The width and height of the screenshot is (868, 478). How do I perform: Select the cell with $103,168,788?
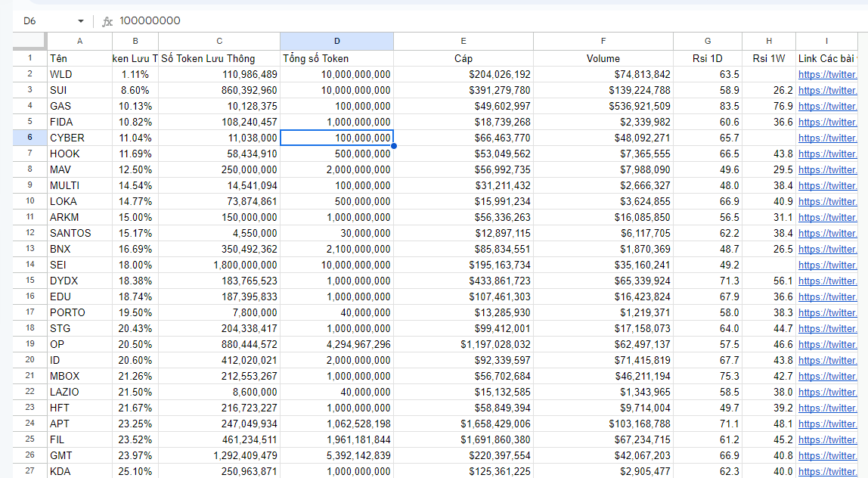pyautogui.click(x=603, y=424)
